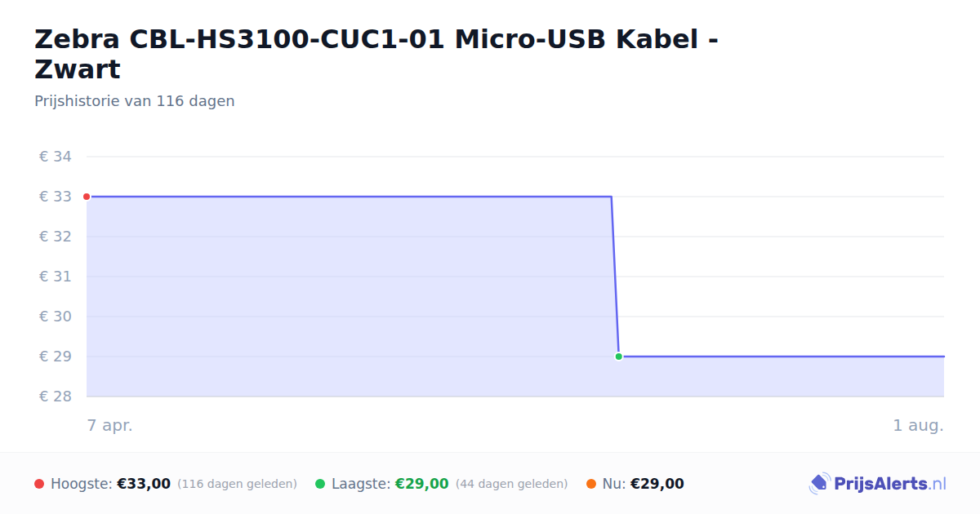This screenshot has height=514, width=980.
Task: Click the red dot beside Hoogste label
Action: [x=39, y=484]
